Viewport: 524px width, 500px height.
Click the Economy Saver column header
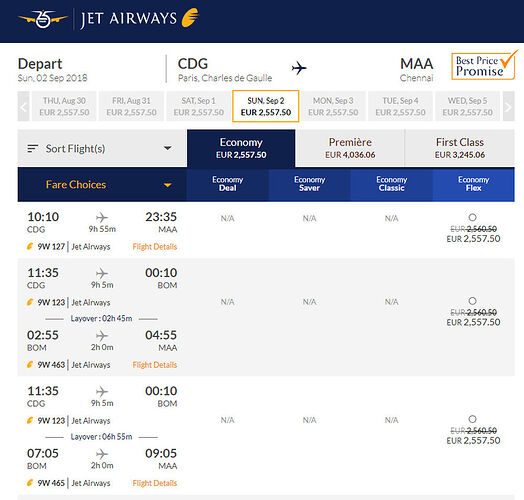309,184
